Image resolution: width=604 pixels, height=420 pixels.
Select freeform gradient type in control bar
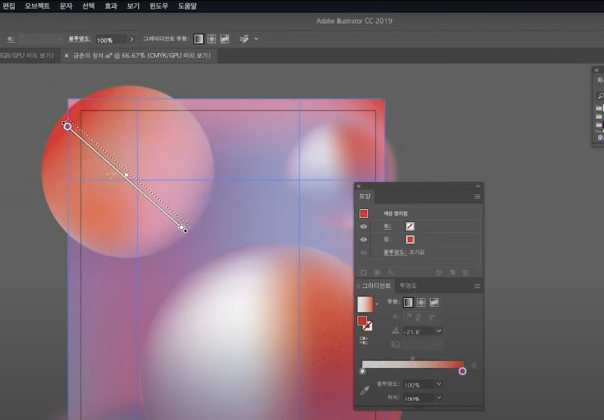point(225,39)
